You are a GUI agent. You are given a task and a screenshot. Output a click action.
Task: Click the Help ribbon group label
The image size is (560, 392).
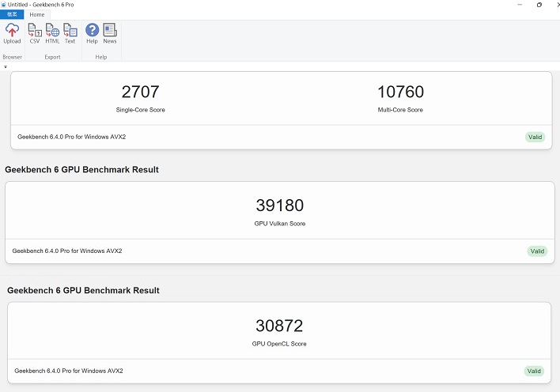pyautogui.click(x=101, y=57)
